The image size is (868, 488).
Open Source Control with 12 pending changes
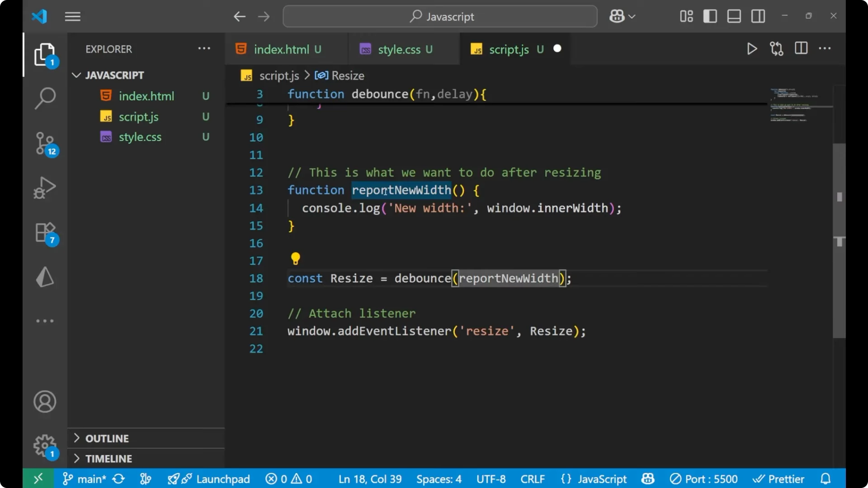point(45,143)
